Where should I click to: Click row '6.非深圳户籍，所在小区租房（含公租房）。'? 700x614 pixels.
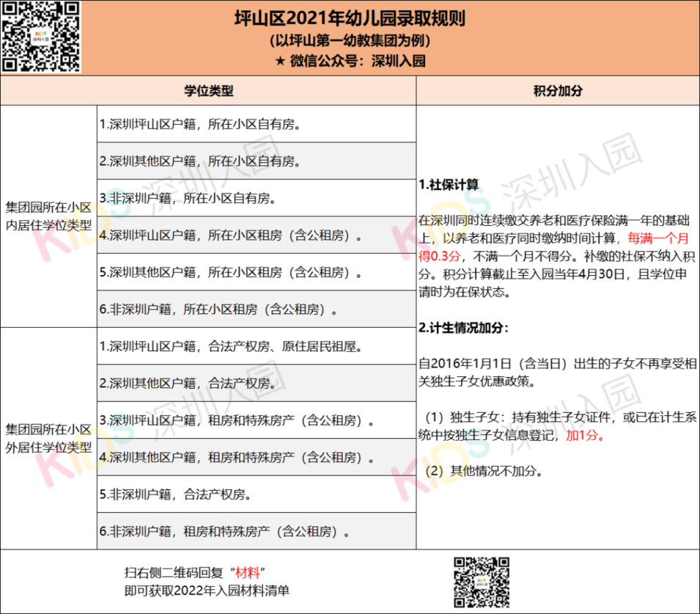click(257, 310)
